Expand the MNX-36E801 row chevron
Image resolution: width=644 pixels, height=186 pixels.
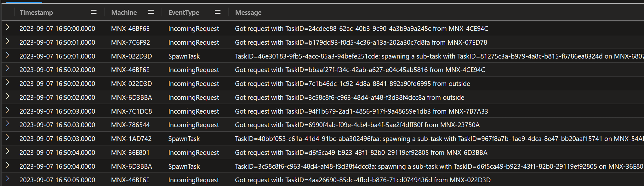tap(8, 152)
